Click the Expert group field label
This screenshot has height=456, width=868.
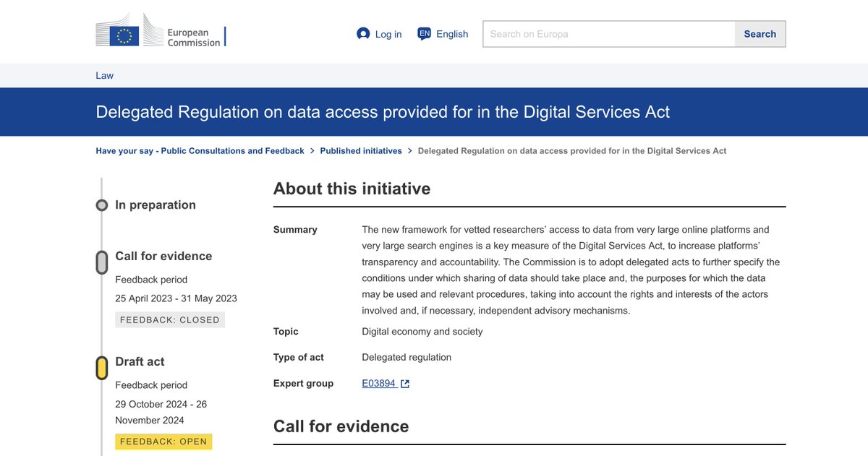pyautogui.click(x=303, y=384)
